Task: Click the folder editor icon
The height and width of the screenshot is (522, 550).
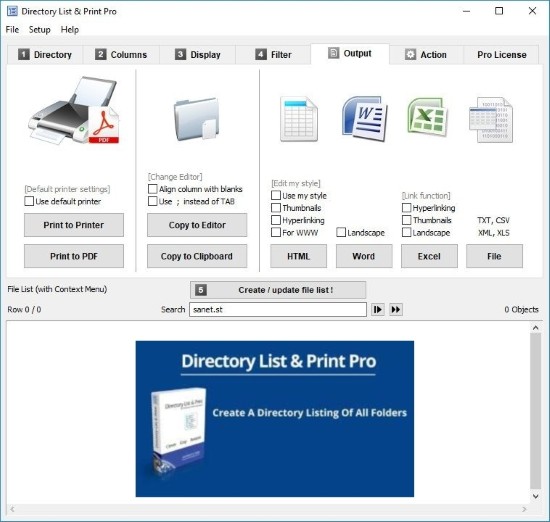Action: (x=196, y=119)
